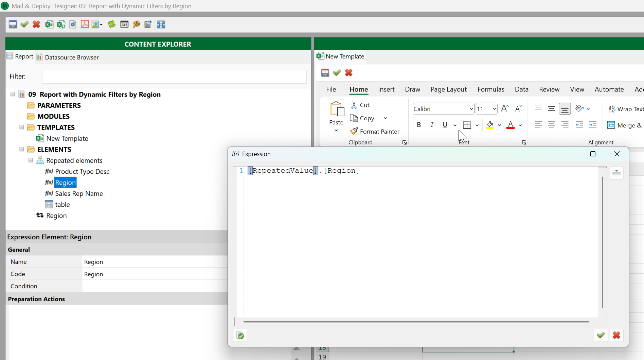Click the Cut button
This screenshot has width=644, height=360.
pyautogui.click(x=360, y=105)
